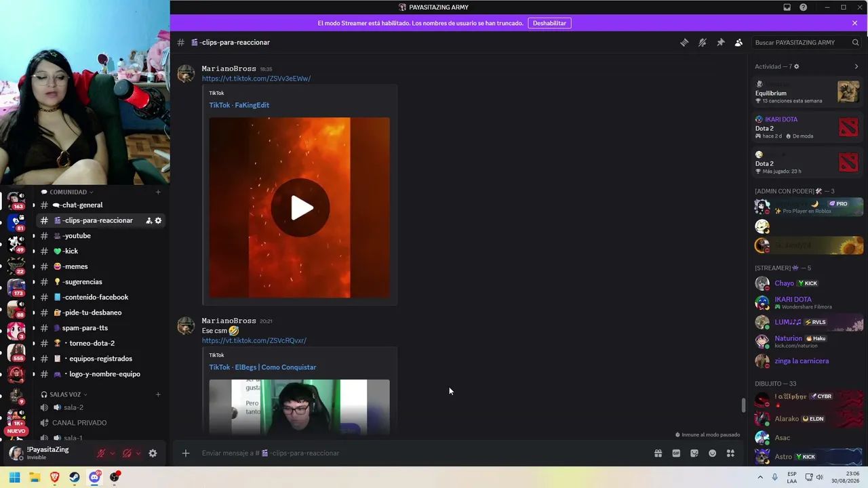The height and width of the screenshot is (488, 868).
Task: Go to torneo-dota-2 channel
Action: [x=100, y=344]
